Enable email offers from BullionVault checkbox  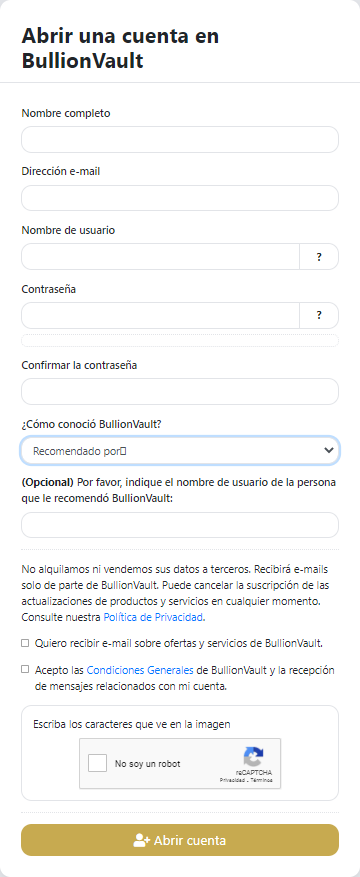pos(25,643)
